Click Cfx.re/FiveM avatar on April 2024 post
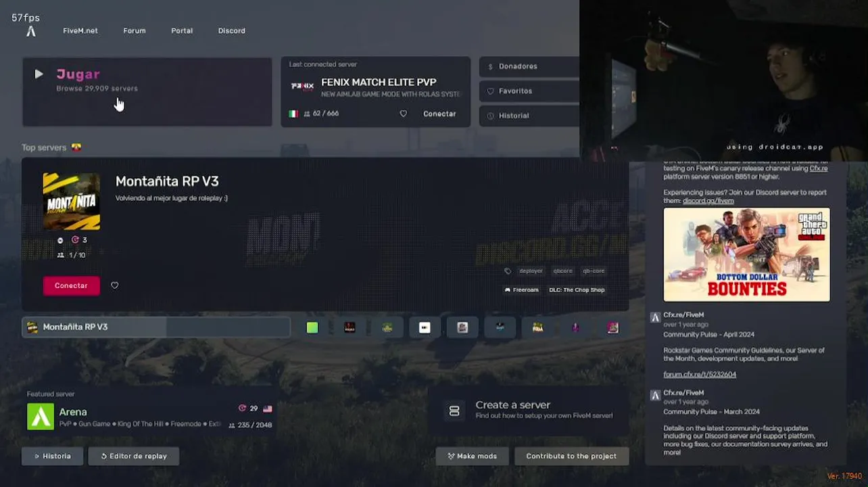 point(654,317)
